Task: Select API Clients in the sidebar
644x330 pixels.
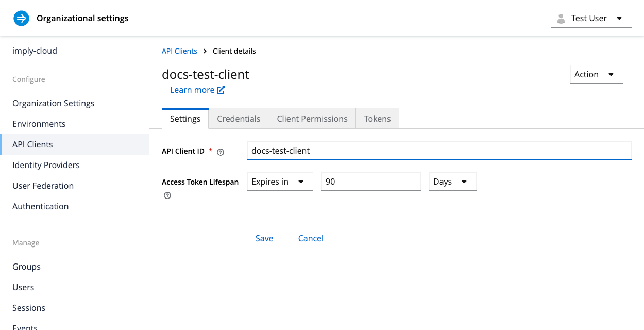Action: click(x=33, y=144)
